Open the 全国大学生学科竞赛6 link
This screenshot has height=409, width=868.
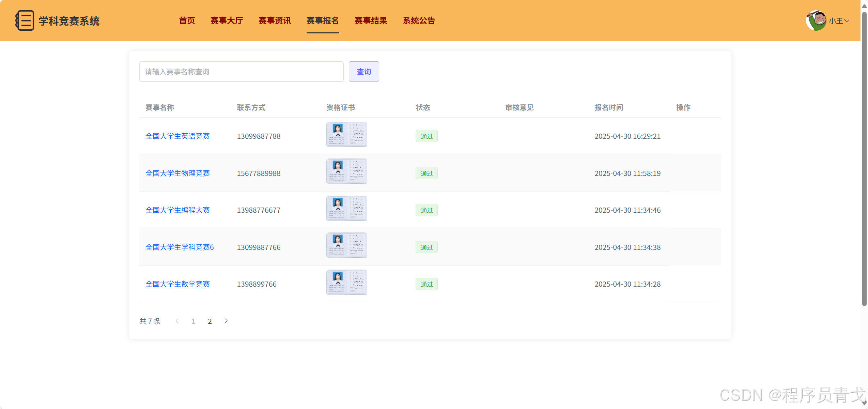[180, 247]
